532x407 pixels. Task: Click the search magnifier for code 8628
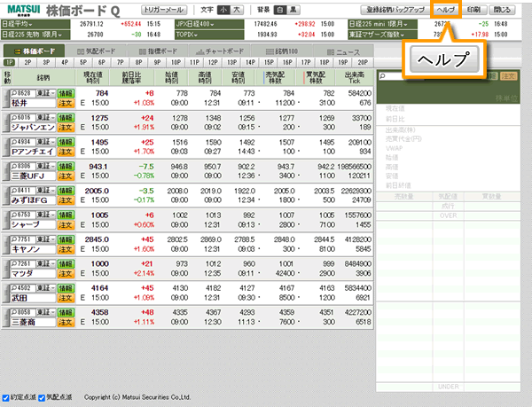(x=14, y=93)
